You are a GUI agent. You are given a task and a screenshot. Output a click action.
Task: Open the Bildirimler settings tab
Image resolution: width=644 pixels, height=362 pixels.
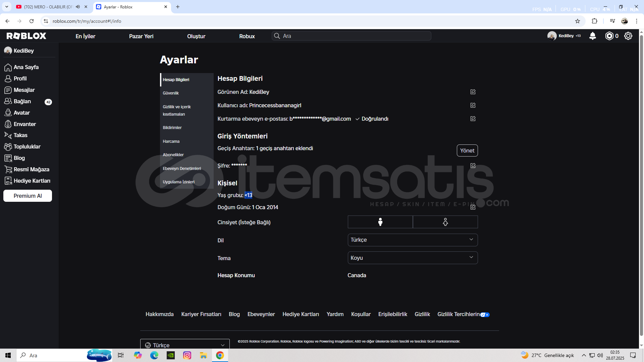click(x=187, y=128)
